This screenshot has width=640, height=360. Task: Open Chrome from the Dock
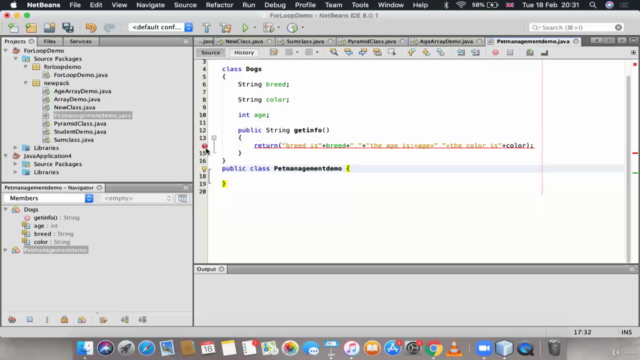[x=433, y=348]
